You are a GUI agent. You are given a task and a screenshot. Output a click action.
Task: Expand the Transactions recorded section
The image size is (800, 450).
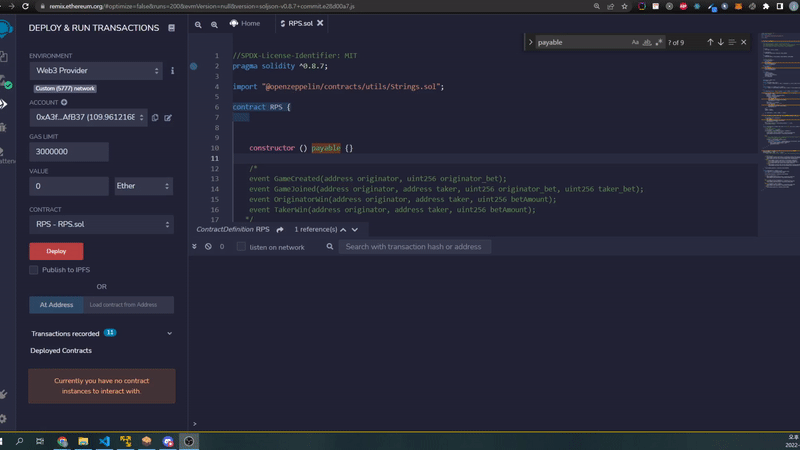[x=169, y=333]
